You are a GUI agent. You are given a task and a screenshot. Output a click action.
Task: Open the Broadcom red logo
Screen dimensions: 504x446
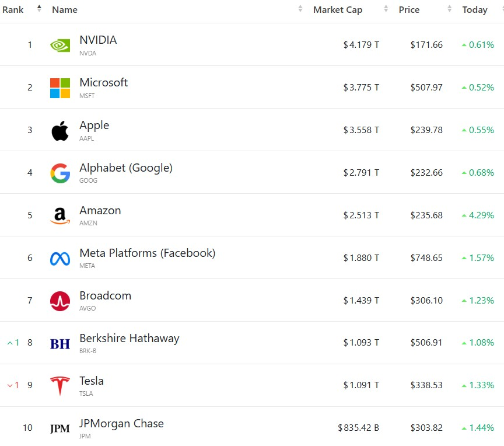(60, 301)
